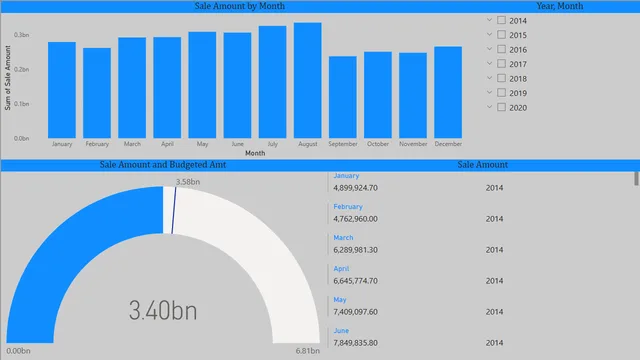Check the 2020 year checkbox
The image size is (640, 360).
[502, 107]
